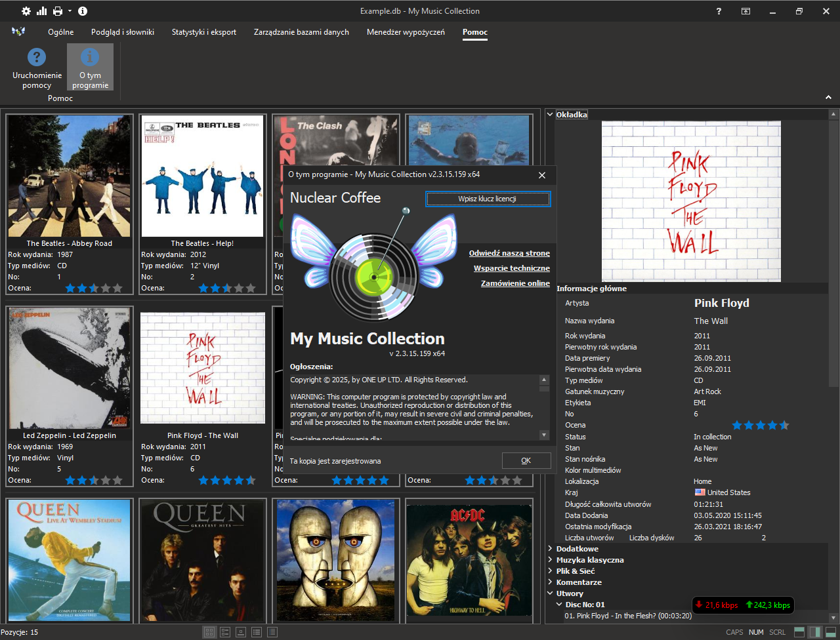
Task: Click the O tym programie ribbon icon
Action: (x=90, y=68)
